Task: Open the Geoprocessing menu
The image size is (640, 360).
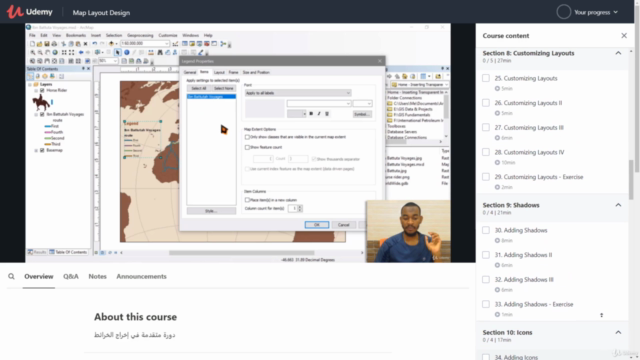Action: point(140,36)
